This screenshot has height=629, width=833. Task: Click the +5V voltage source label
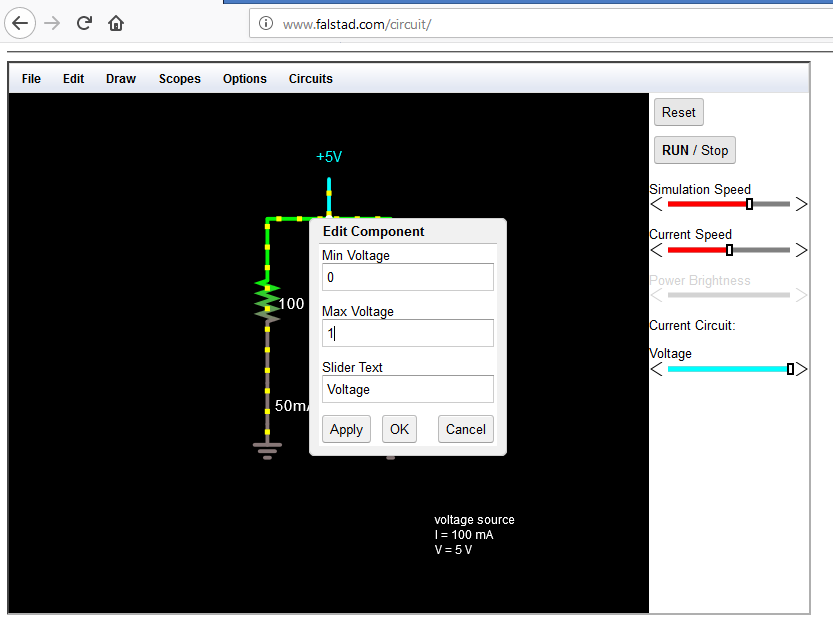point(329,157)
